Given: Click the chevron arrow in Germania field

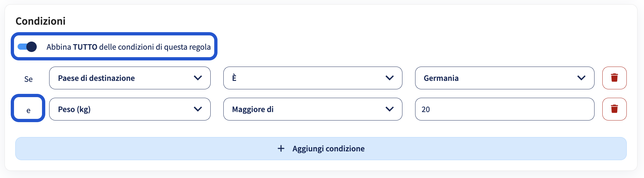Looking at the screenshot, I should pos(581,78).
